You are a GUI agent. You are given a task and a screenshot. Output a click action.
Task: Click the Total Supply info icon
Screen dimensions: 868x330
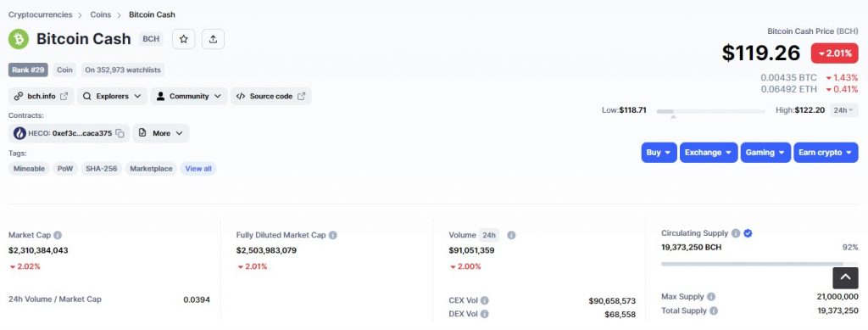[x=714, y=310]
